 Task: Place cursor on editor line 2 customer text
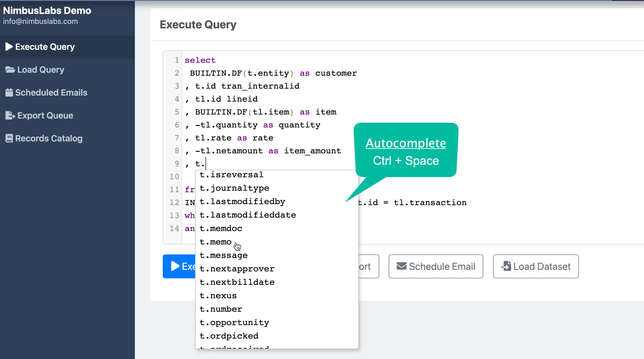[x=336, y=73]
